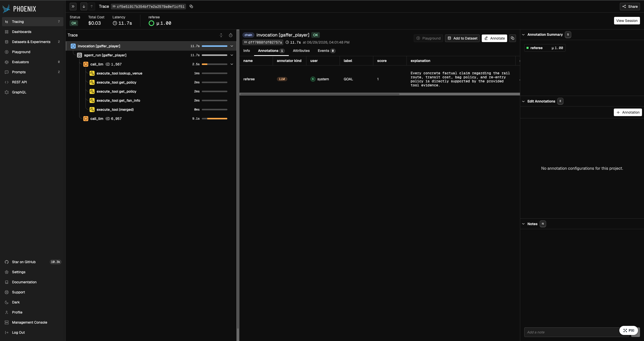The width and height of the screenshot is (644, 341).
Task: Select execute_tool lookup_venue span
Action: (151, 73)
